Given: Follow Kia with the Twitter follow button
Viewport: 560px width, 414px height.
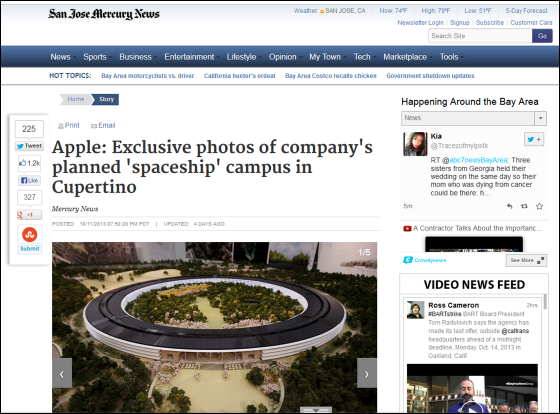Looking at the screenshot, I should click(534, 139).
